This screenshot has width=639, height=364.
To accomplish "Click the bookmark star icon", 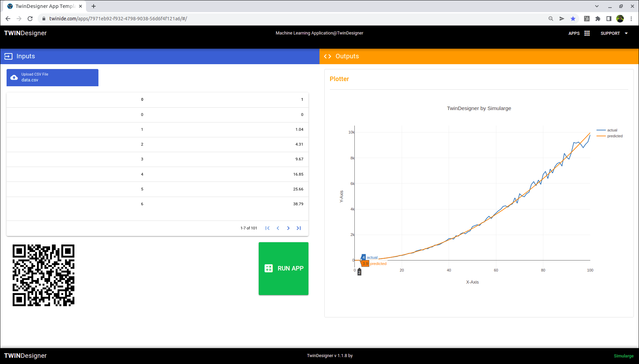I will pos(573,19).
